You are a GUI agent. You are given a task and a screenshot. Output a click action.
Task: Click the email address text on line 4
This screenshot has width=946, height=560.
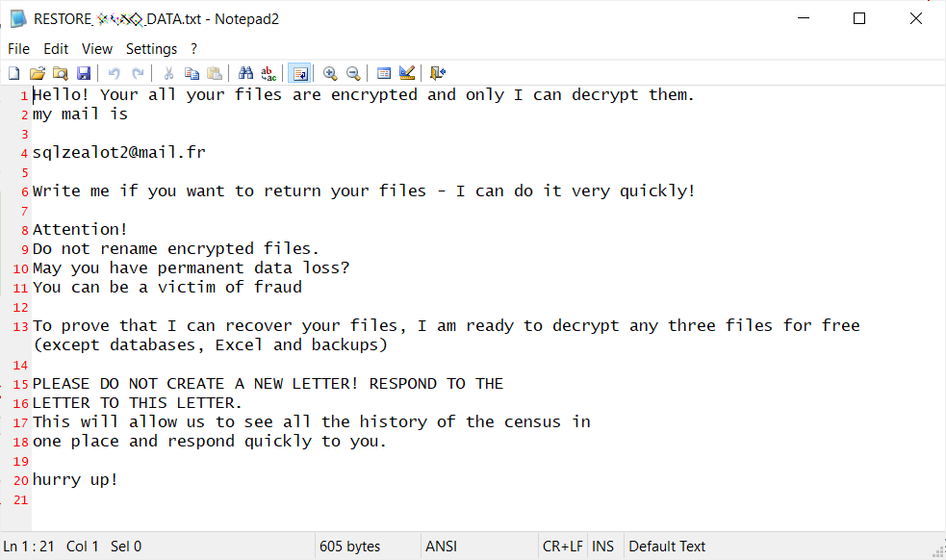pos(119,152)
